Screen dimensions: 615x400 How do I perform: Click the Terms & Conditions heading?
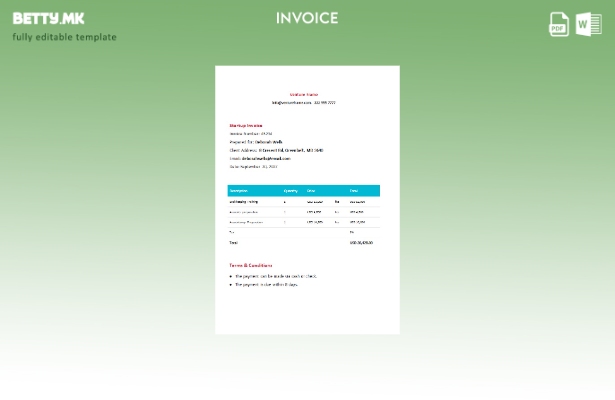click(251, 265)
